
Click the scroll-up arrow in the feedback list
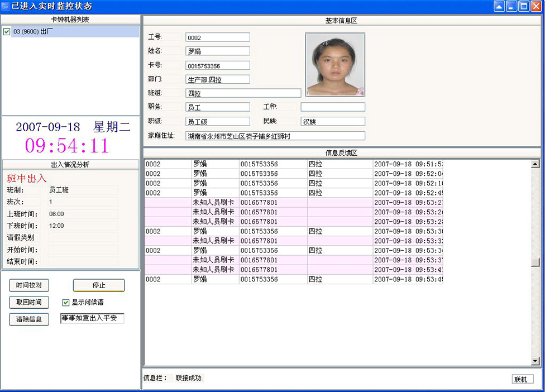click(x=536, y=164)
